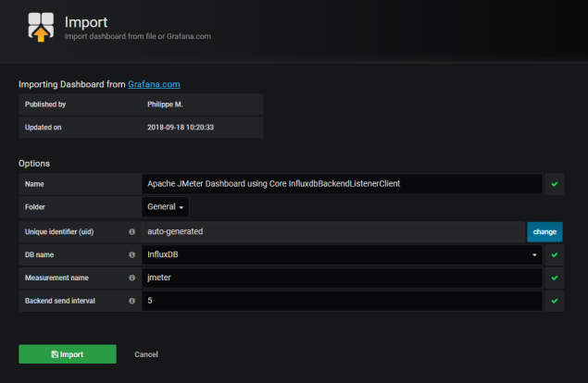Image resolution: width=588 pixels, height=383 pixels.
Task: Click info icon next to DB name
Action: point(131,254)
